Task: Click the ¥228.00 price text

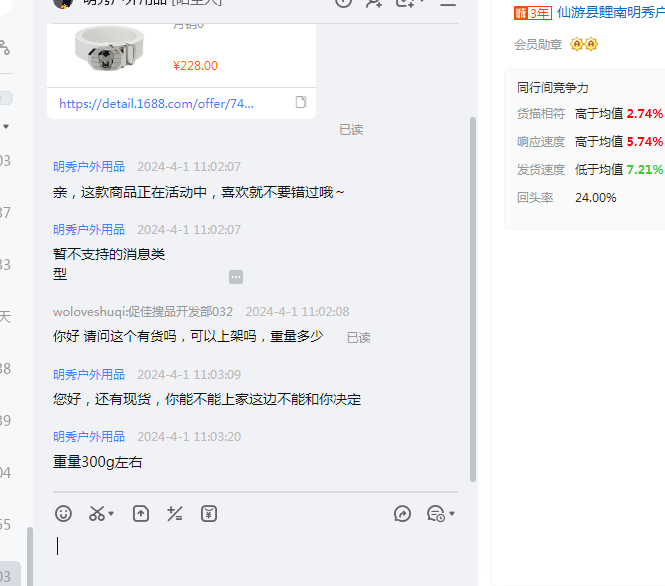Action: click(x=195, y=66)
